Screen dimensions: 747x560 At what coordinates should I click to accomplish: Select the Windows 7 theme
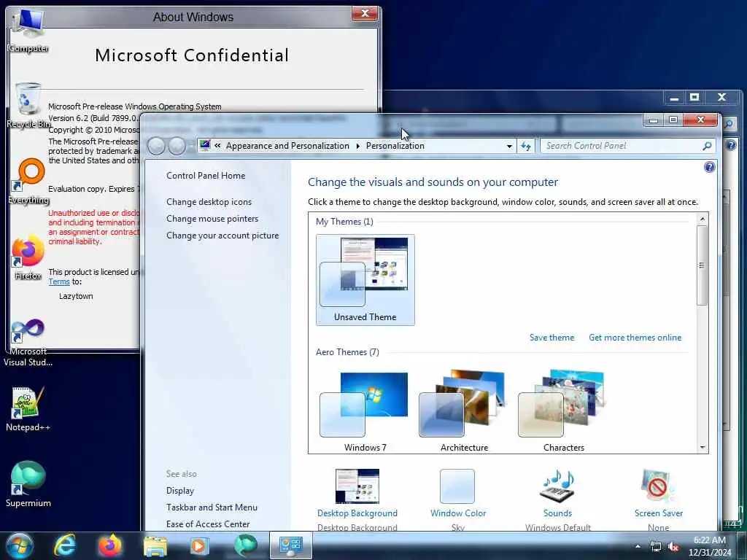[365, 411]
